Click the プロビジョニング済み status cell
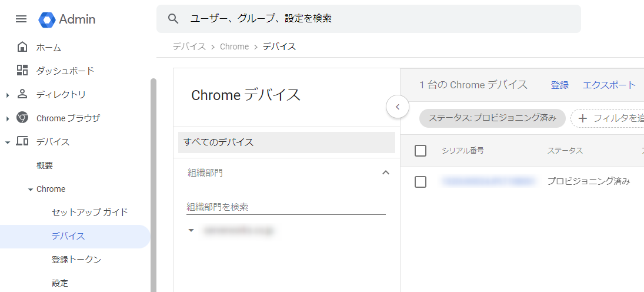 pos(589,181)
